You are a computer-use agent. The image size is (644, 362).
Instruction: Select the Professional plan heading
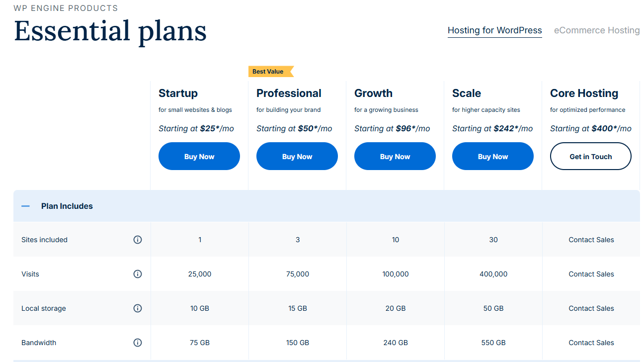click(289, 93)
